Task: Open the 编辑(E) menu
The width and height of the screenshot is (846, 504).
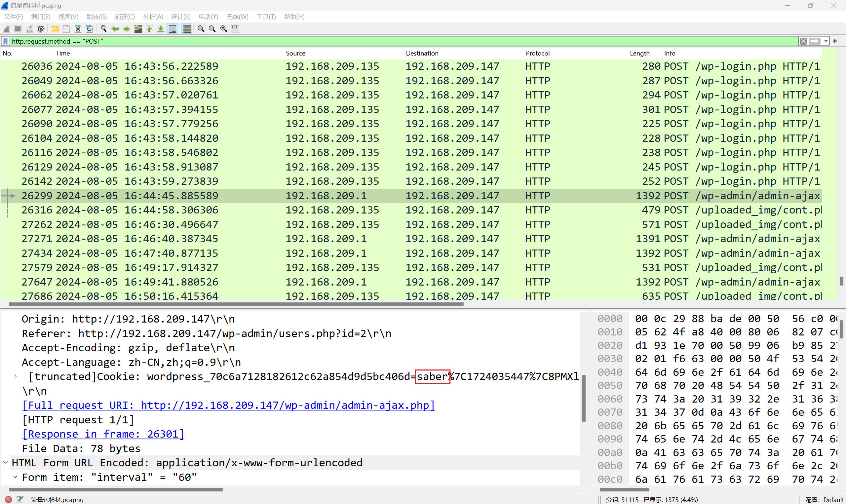Action: click(x=41, y=17)
